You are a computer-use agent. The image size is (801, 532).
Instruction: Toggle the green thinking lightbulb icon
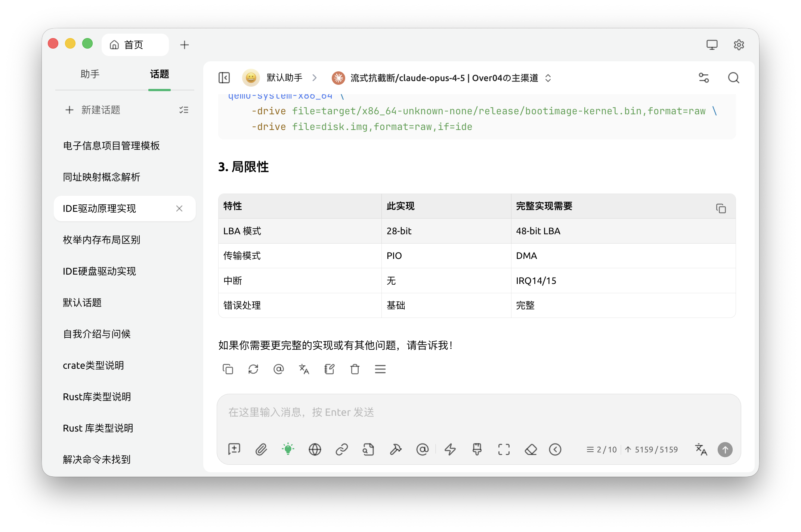(x=288, y=449)
